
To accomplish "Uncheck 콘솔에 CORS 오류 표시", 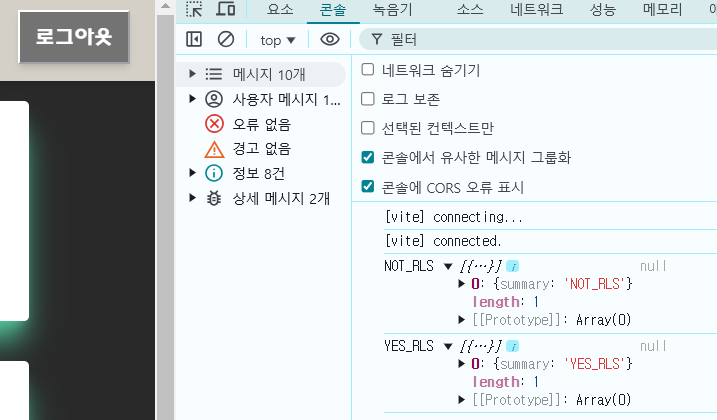I will [x=368, y=186].
